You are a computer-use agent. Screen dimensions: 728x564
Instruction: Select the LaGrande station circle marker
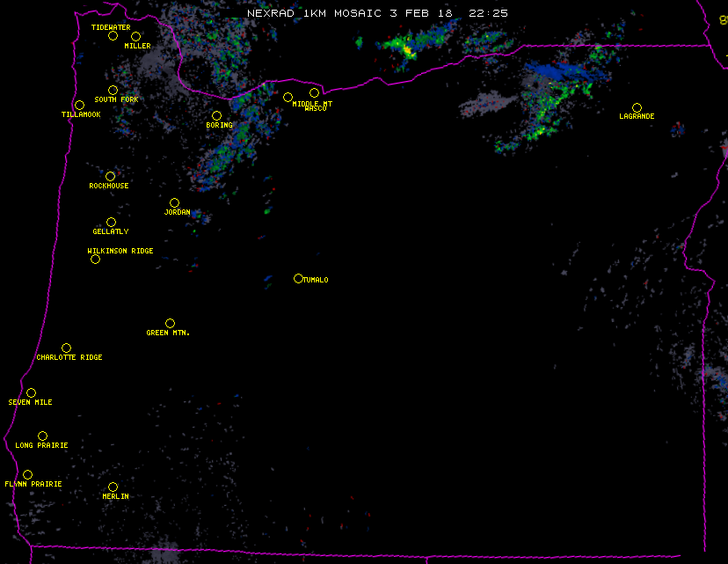[x=637, y=108]
